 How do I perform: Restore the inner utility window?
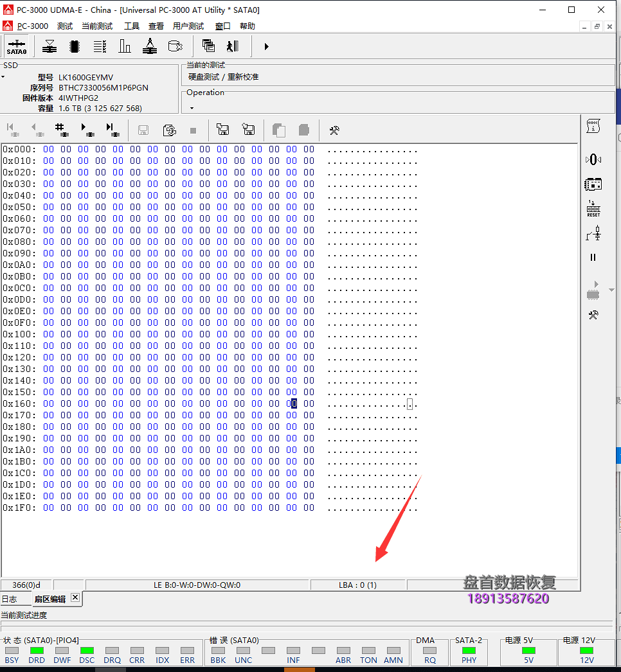click(597, 26)
